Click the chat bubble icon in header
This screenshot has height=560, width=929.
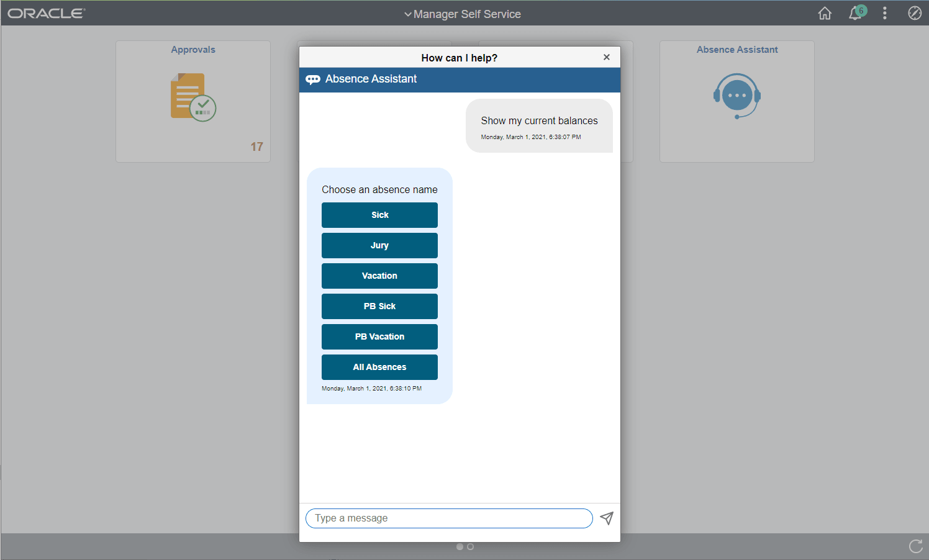tap(313, 79)
